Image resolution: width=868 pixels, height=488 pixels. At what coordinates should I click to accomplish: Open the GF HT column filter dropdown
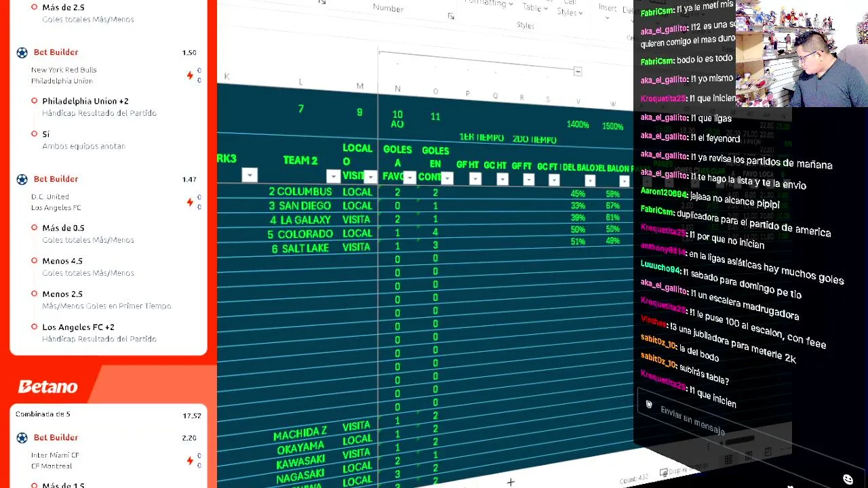click(475, 179)
